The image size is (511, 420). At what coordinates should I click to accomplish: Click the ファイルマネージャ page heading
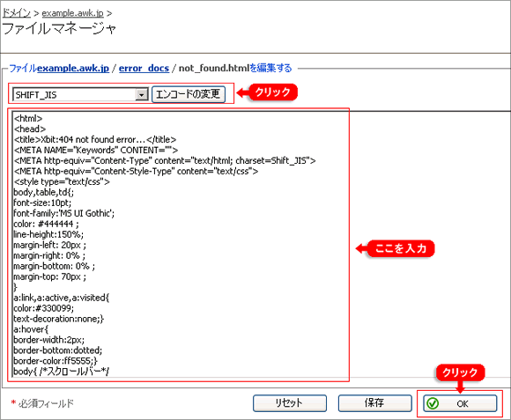click(59, 29)
